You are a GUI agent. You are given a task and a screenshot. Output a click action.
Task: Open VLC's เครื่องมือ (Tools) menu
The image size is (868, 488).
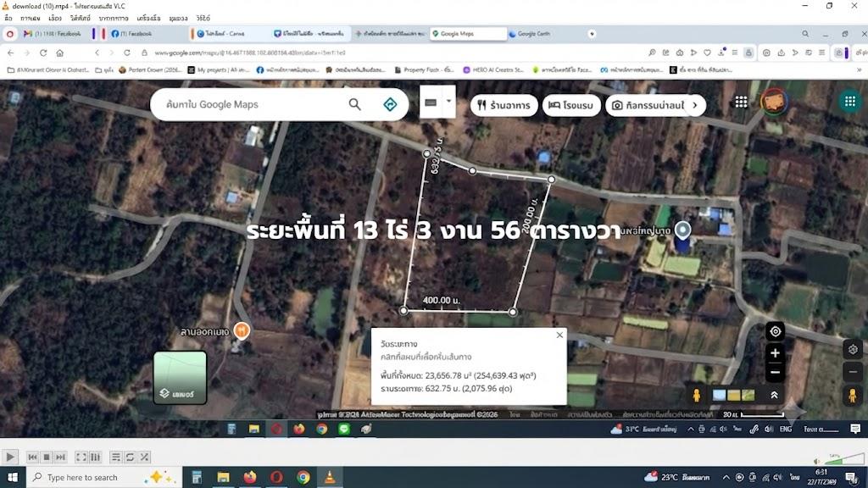[148, 19]
